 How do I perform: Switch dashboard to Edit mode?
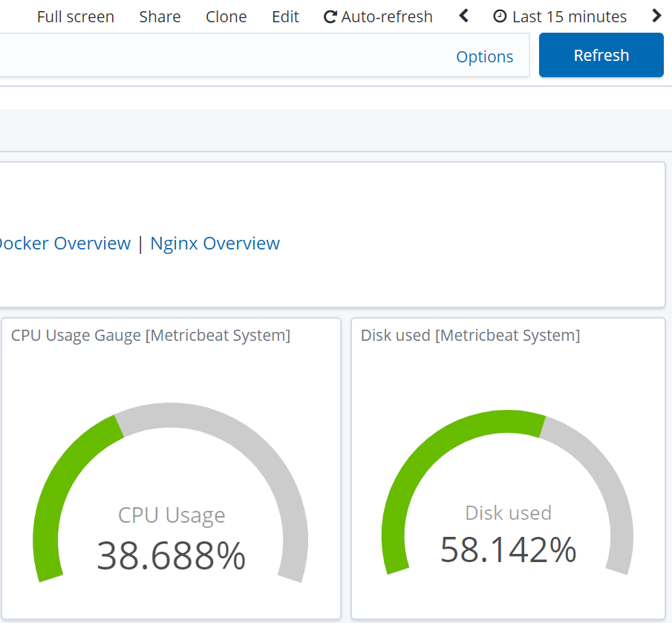(x=285, y=16)
